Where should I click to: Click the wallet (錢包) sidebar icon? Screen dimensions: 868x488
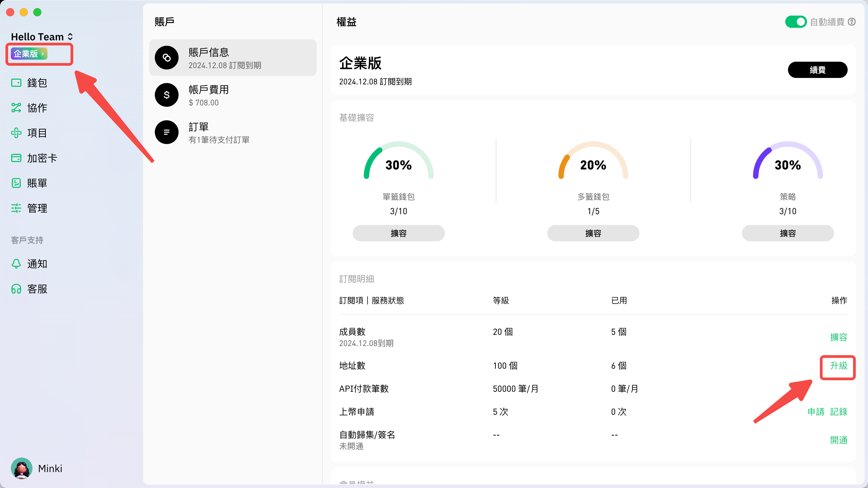click(16, 83)
